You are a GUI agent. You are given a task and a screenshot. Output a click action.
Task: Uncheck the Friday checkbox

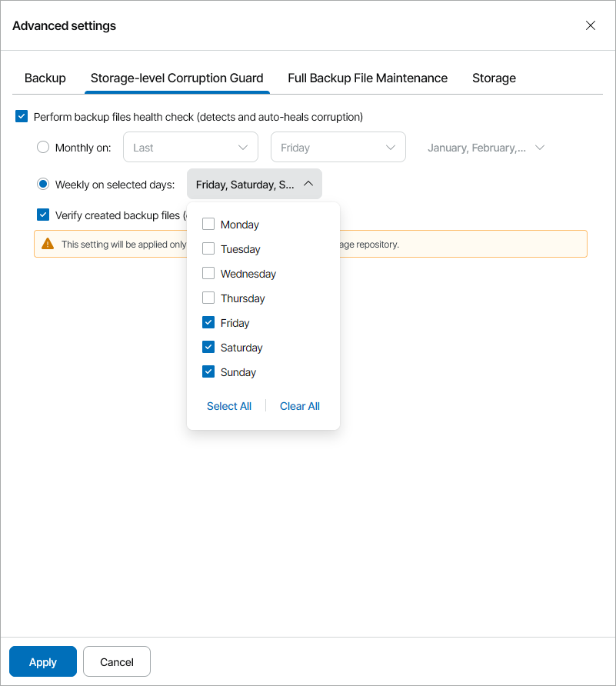point(208,323)
